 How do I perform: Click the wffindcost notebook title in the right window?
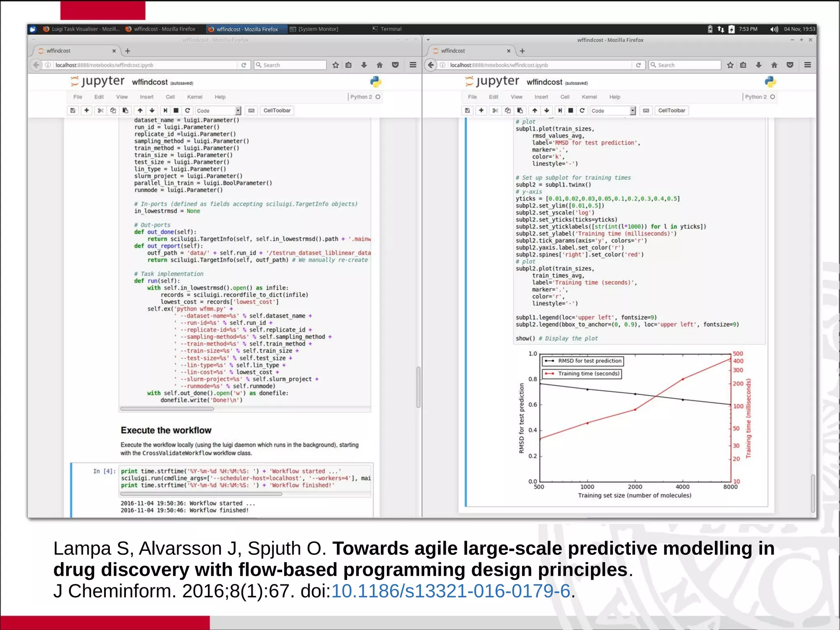click(544, 82)
